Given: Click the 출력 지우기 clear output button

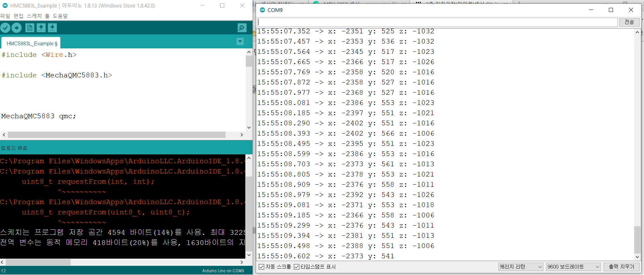Looking at the screenshot, I should click(621, 267).
